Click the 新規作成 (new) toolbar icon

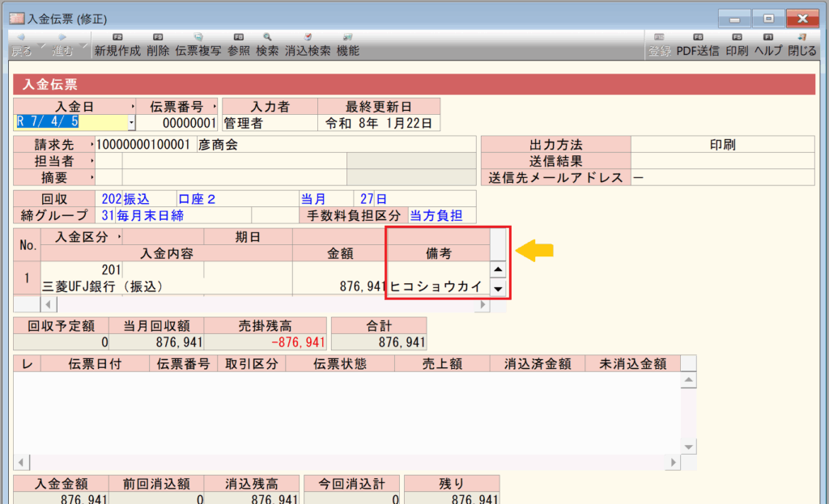tap(117, 45)
